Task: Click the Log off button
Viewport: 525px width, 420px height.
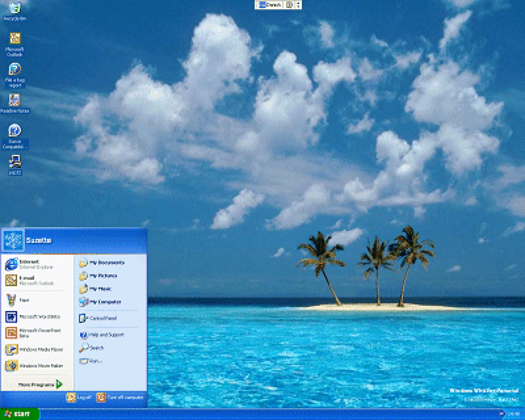Action: point(78,397)
